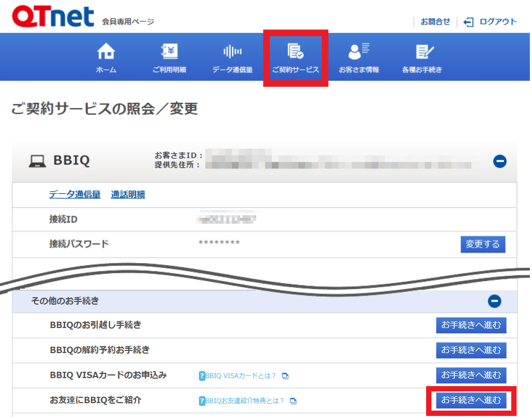Viewport: 532px width, 417px height.
Task: Click external-link icon beside BBIQ VISAカードとは
Action: pyautogui.click(x=285, y=376)
